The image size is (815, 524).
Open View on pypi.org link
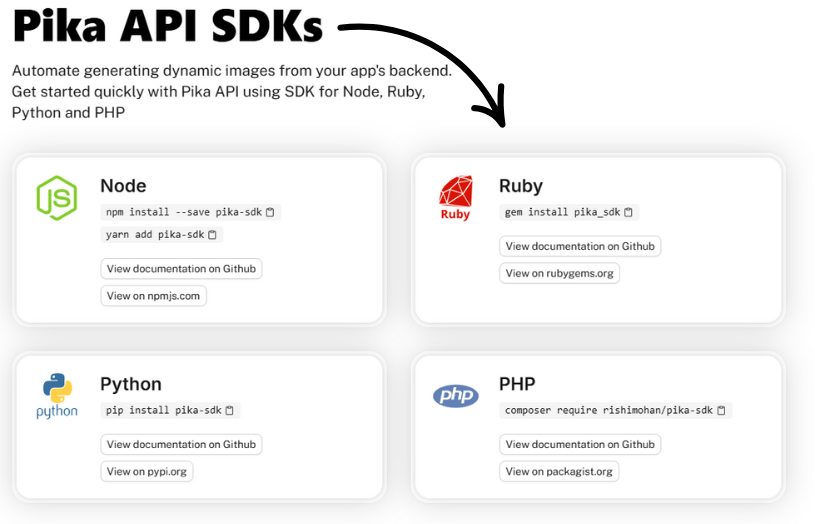(147, 471)
